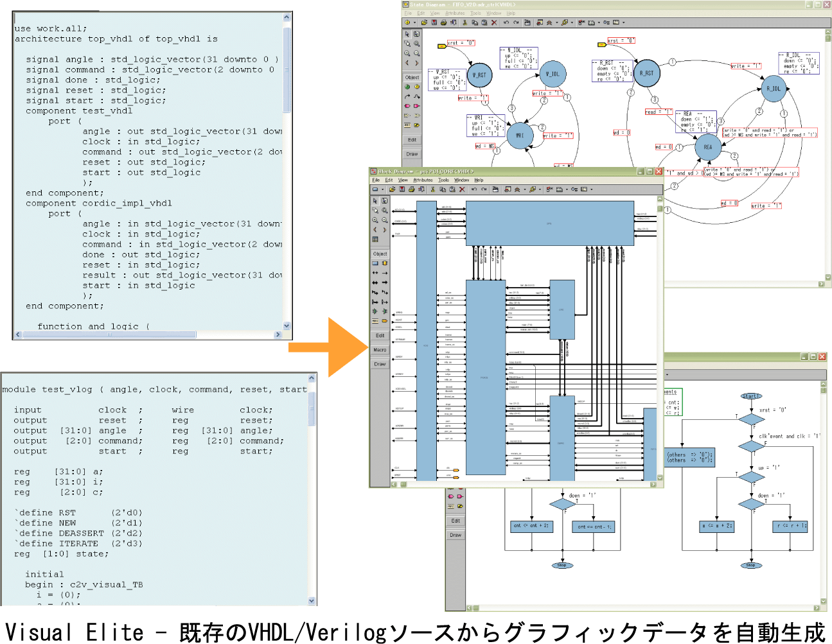This screenshot has height=644, width=832.
Task: Click horizontal scrollbar of VHDL code pane
Action: (x=148, y=335)
